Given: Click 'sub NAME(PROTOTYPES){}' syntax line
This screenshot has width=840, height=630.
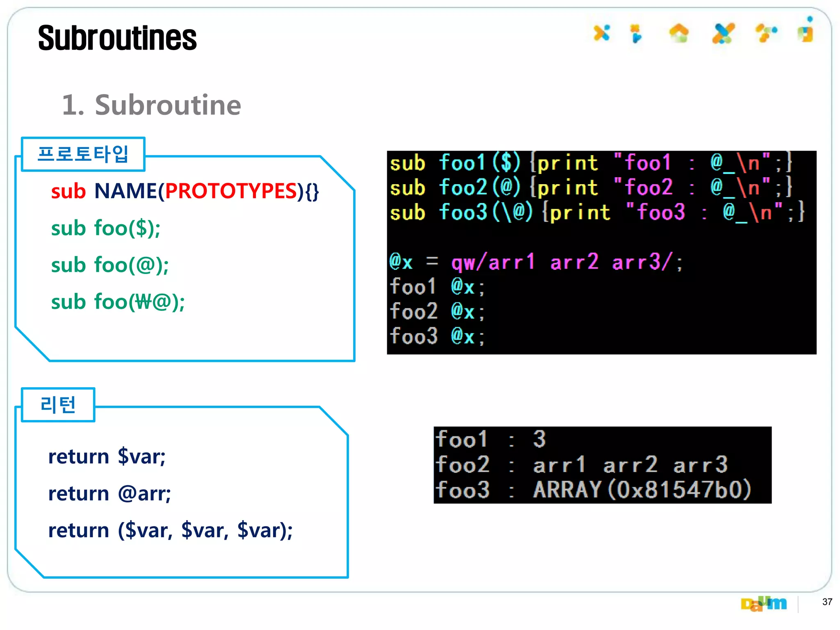Looking at the screenshot, I should click(185, 191).
